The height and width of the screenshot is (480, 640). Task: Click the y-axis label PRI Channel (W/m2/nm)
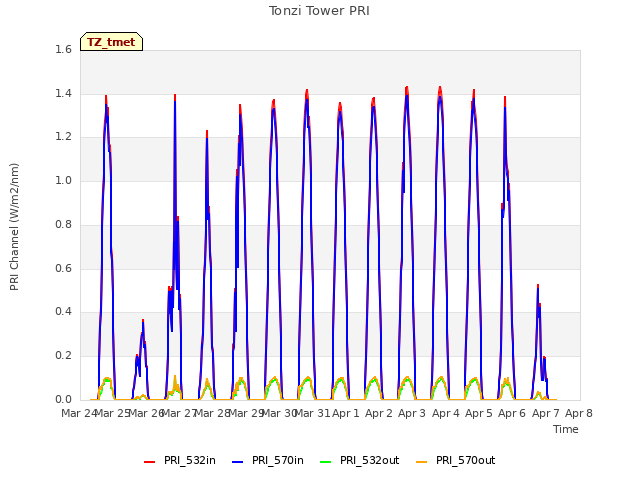(14, 227)
